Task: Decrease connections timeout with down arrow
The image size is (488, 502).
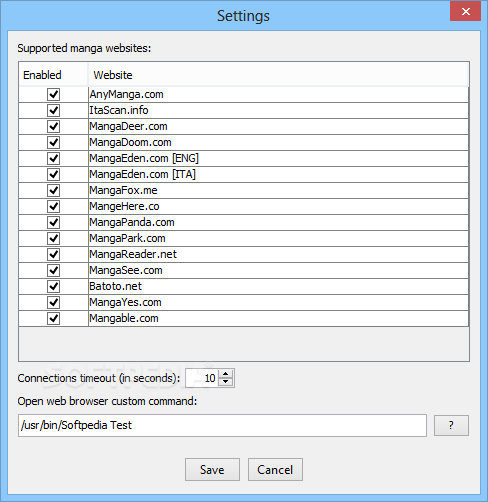Action: [x=226, y=382]
